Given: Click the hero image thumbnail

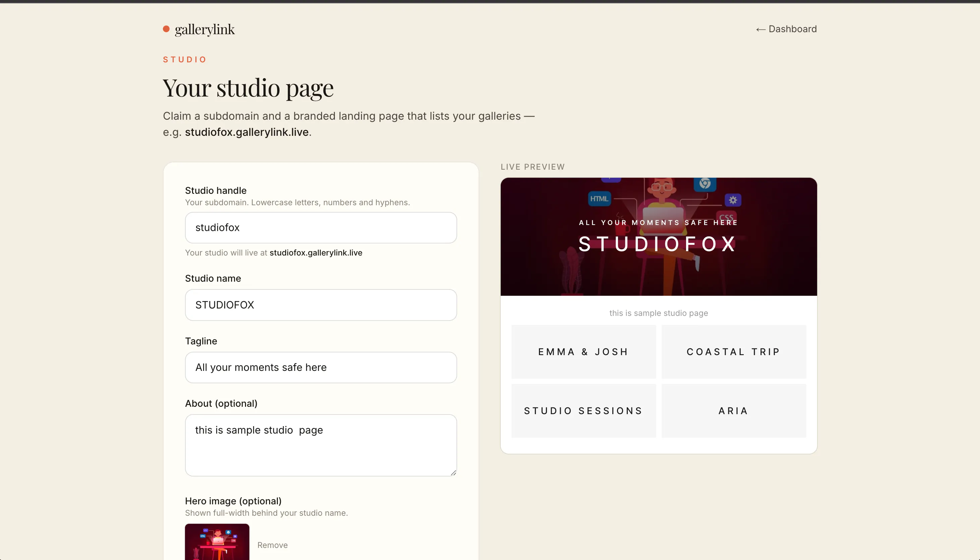Looking at the screenshot, I should click(217, 542).
